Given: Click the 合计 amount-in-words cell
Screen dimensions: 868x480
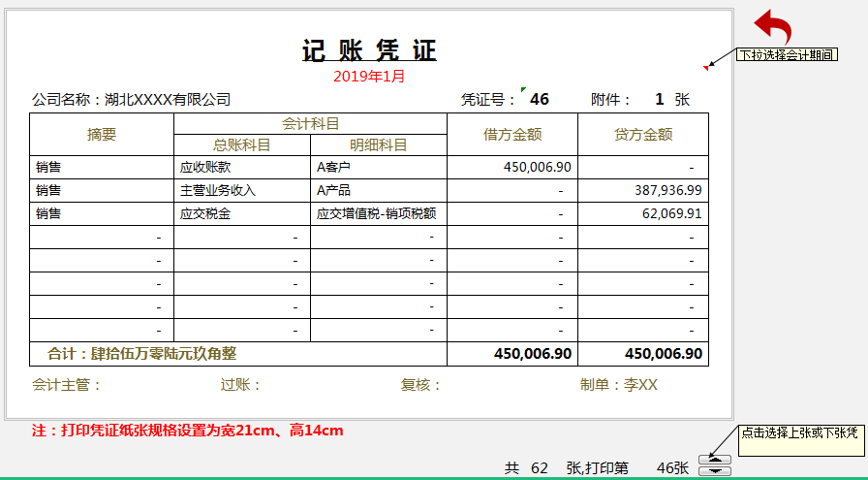Looking at the screenshot, I should pos(238,354).
